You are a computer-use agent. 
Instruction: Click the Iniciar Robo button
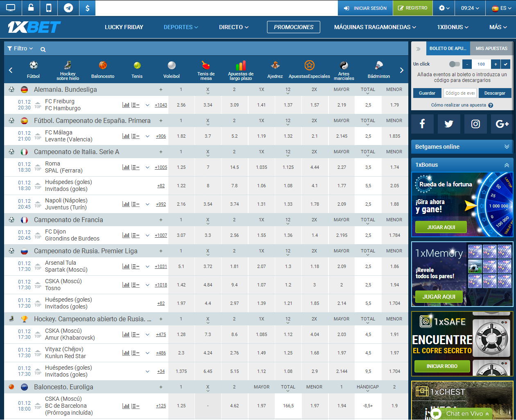coord(442,366)
